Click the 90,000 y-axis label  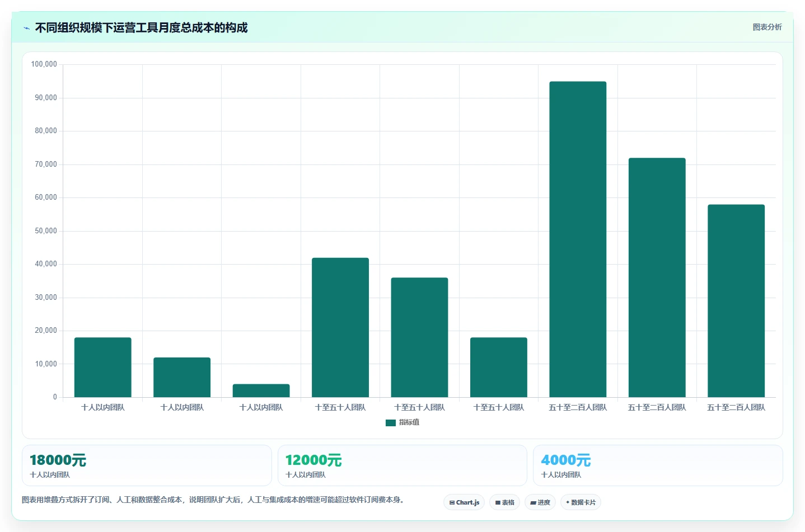[46, 98]
